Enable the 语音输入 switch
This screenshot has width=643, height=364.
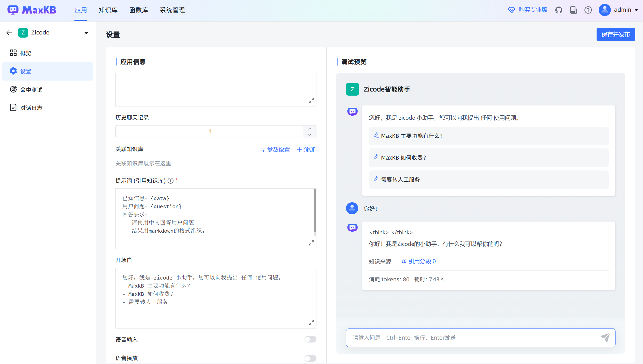click(x=310, y=339)
